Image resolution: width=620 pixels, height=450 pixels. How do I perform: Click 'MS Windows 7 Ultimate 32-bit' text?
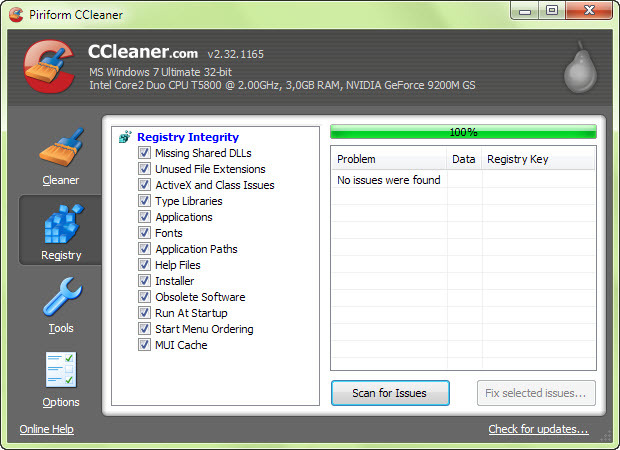160,72
